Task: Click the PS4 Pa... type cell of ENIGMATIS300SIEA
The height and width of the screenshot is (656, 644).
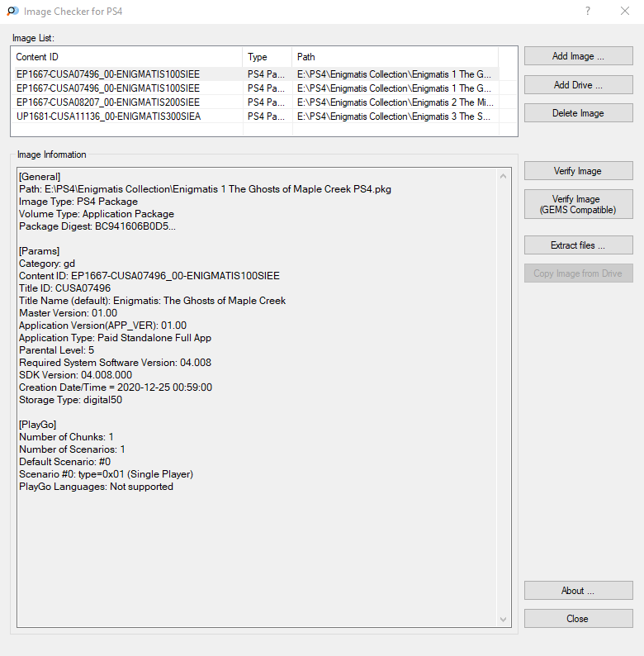Action: pos(266,116)
